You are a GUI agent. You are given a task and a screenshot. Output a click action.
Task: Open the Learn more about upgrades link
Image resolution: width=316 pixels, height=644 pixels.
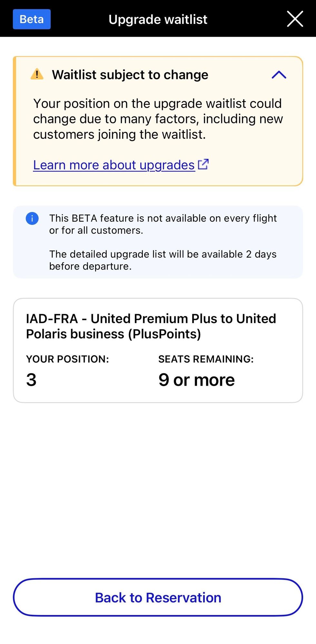point(114,165)
